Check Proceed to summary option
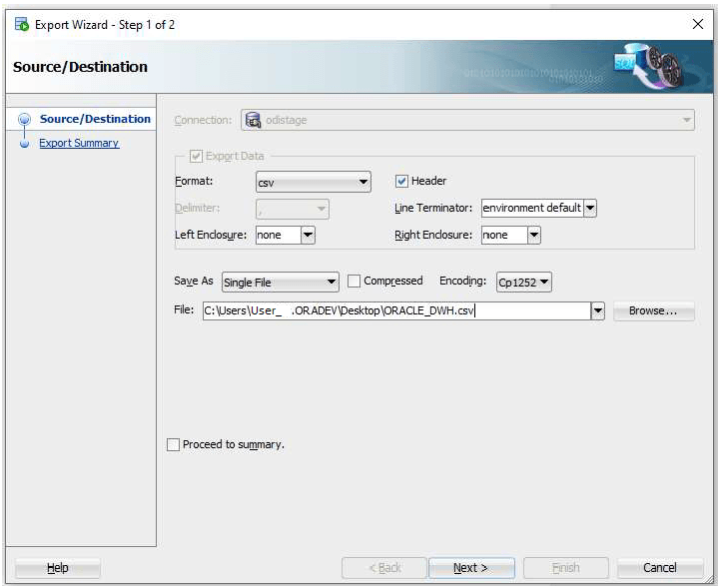This screenshot has width=722, height=588. click(x=173, y=445)
